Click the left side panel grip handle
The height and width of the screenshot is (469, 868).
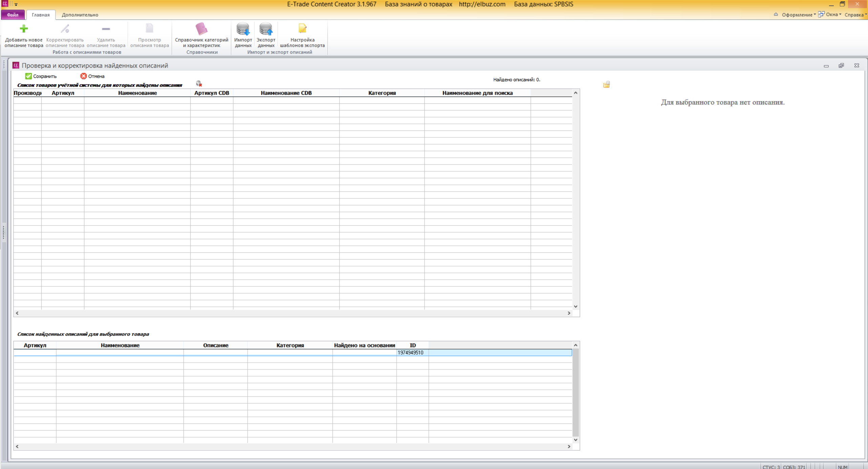(x=4, y=232)
